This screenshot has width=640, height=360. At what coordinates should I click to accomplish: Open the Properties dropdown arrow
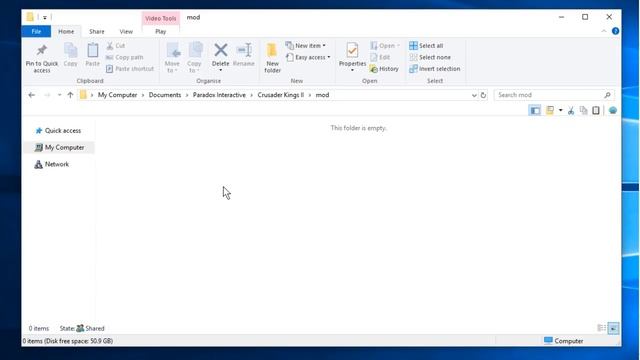352,71
